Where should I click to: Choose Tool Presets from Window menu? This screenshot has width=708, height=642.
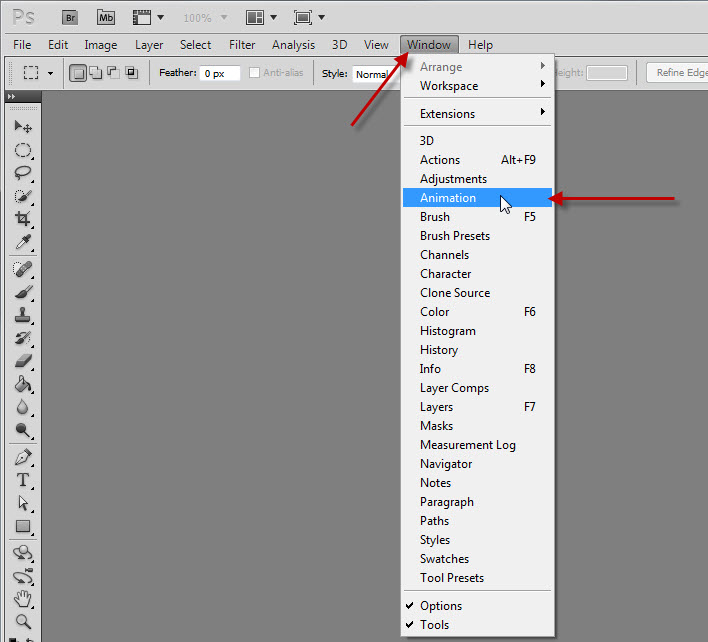coord(477,578)
